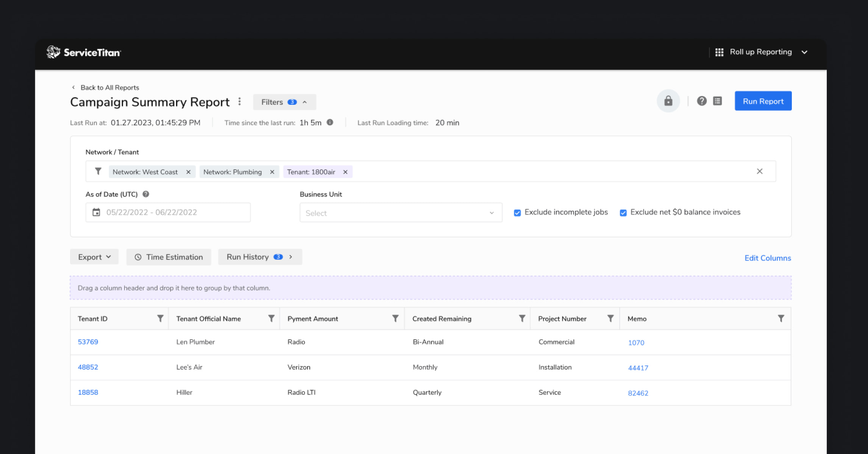Click the list view icon beside help
Image resolution: width=868 pixels, height=454 pixels.
pyautogui.click(x=717, y=101)
